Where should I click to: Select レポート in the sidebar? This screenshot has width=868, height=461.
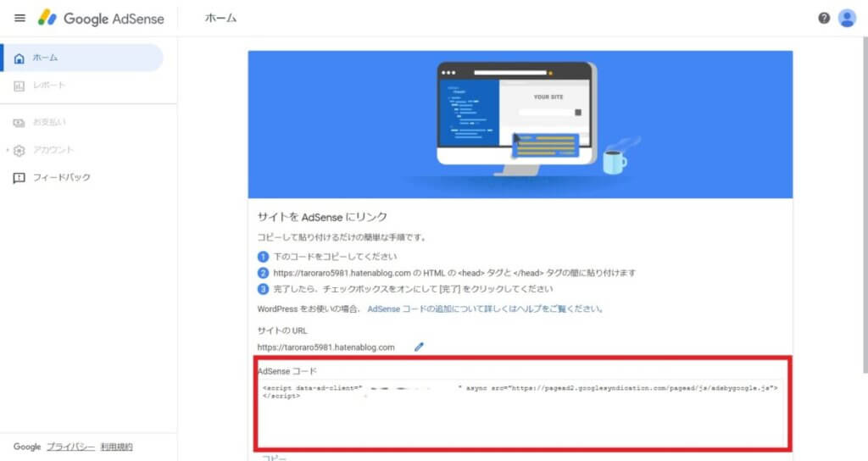click(48, 86)
